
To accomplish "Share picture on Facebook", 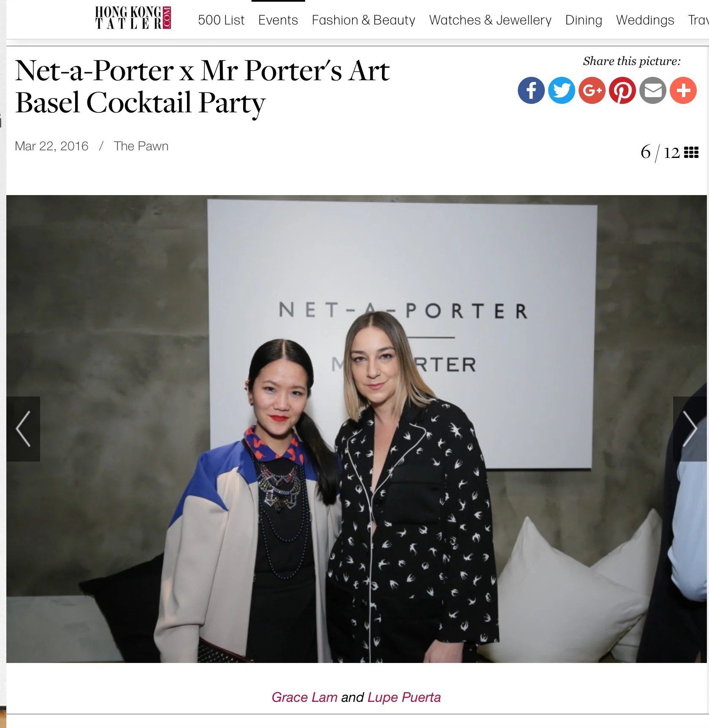I will click(x=531, y=90).
